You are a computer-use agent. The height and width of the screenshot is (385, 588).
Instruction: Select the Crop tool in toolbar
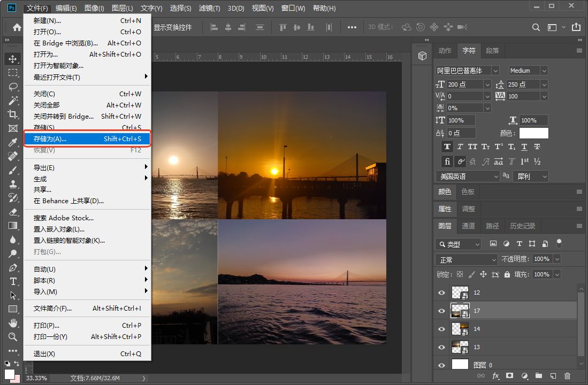pos(13,114)
